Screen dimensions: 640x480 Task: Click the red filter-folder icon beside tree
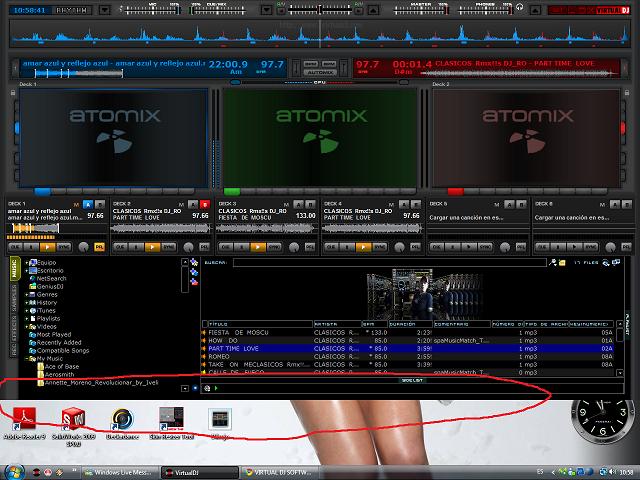[194, 281]
